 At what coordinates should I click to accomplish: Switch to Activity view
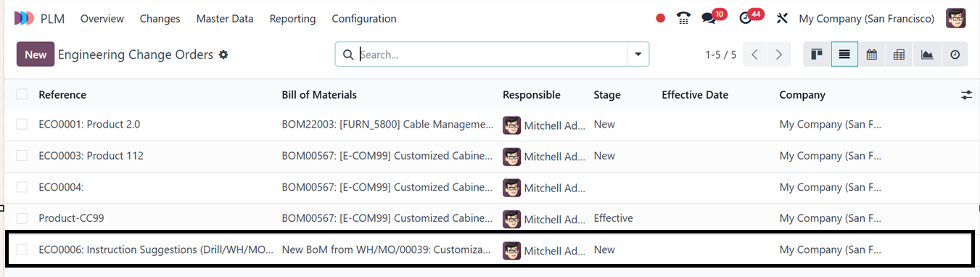955,54
